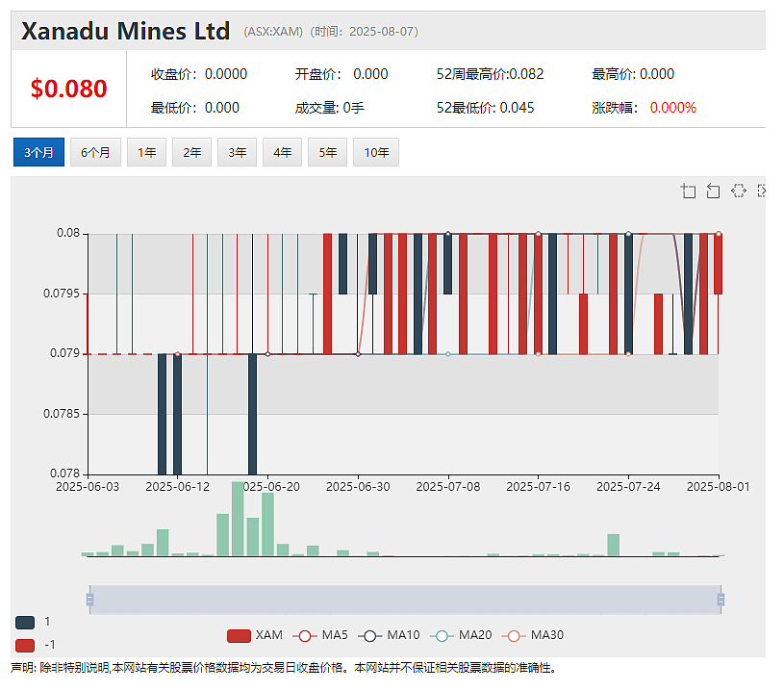Click the 52最低价: 0.045 text
784x691 pixels.
click(485, 108)
